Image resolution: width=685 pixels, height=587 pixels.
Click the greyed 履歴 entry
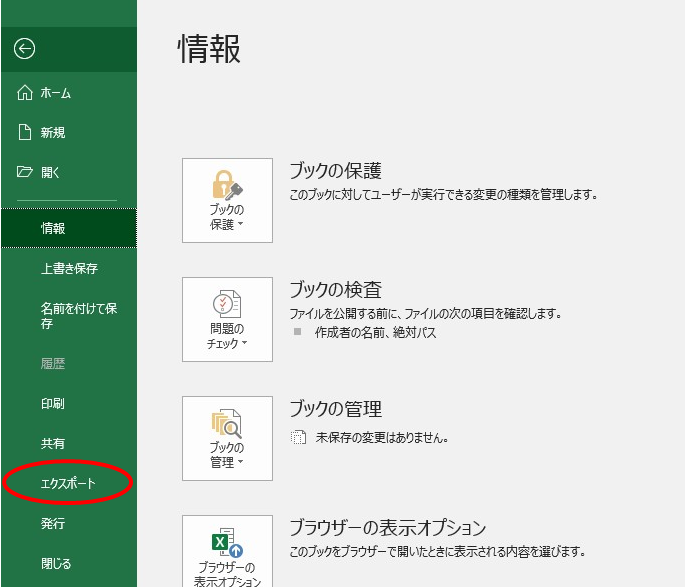[x=69, y=363]
